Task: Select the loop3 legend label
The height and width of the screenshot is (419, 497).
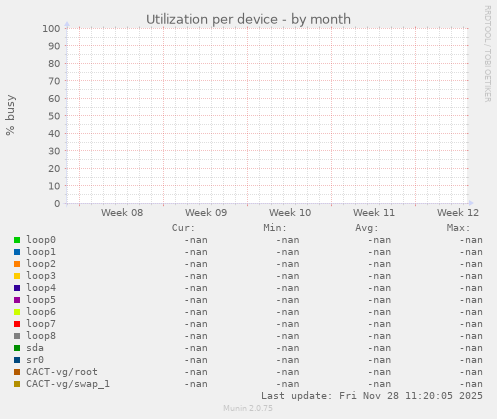Action: (41, 276)
